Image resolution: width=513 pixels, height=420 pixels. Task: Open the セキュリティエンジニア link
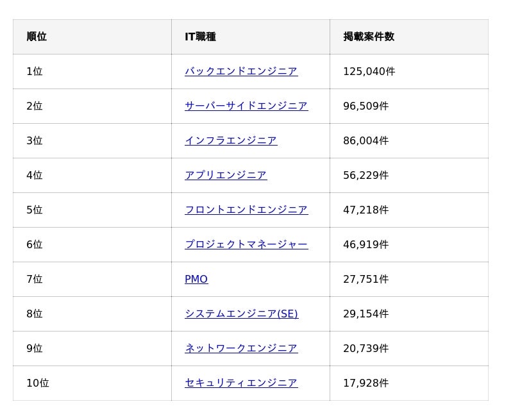coord(240,383)
